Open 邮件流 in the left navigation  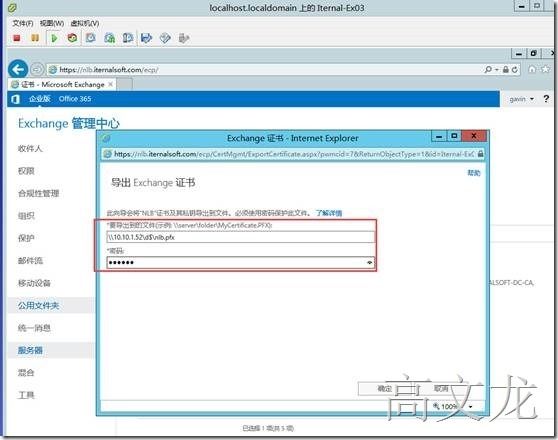31,261
